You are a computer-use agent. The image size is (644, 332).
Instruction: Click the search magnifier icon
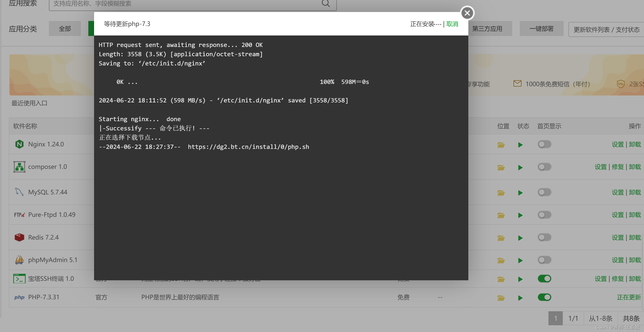(326, 3)
